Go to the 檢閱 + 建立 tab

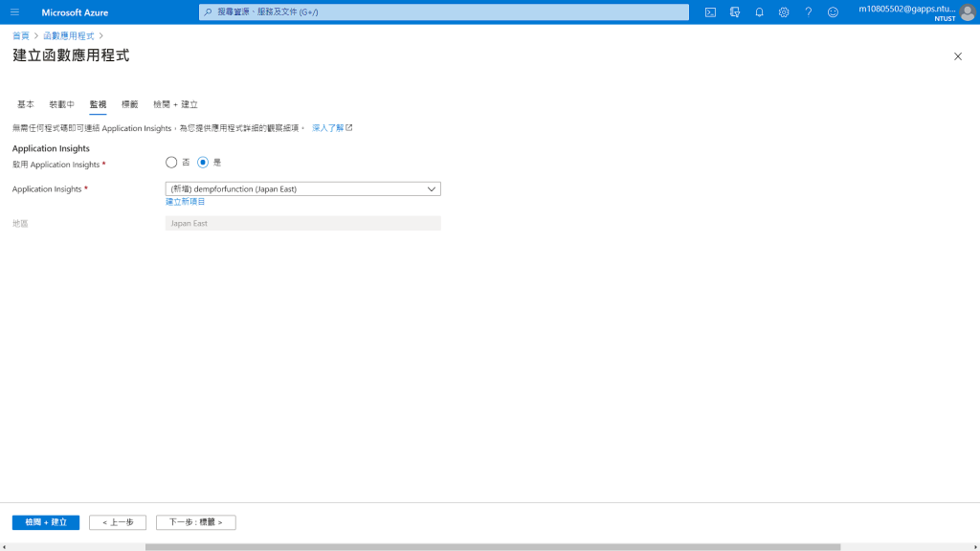tap(176, 104)
